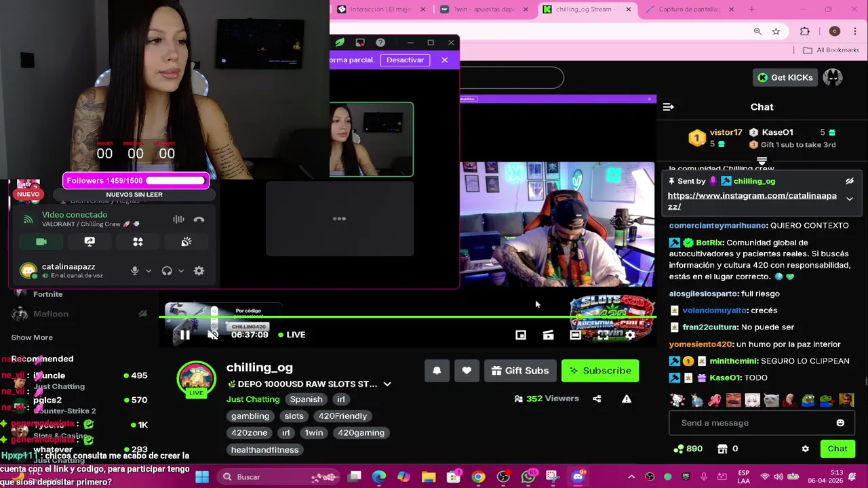The width and height of the screenshot is (868, 488).
Task: Open the Mafloon channel in sidebar
Action: pos(51,314)
